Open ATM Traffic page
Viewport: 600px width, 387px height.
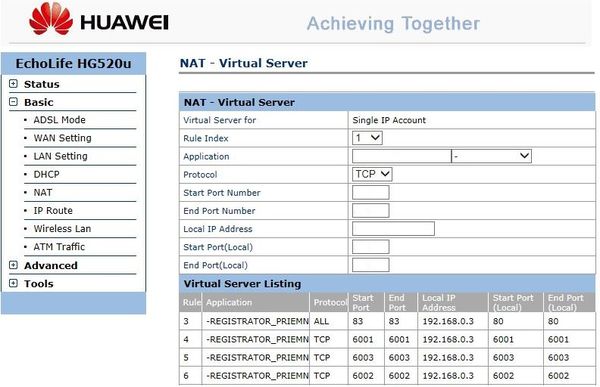click(59, 247)
